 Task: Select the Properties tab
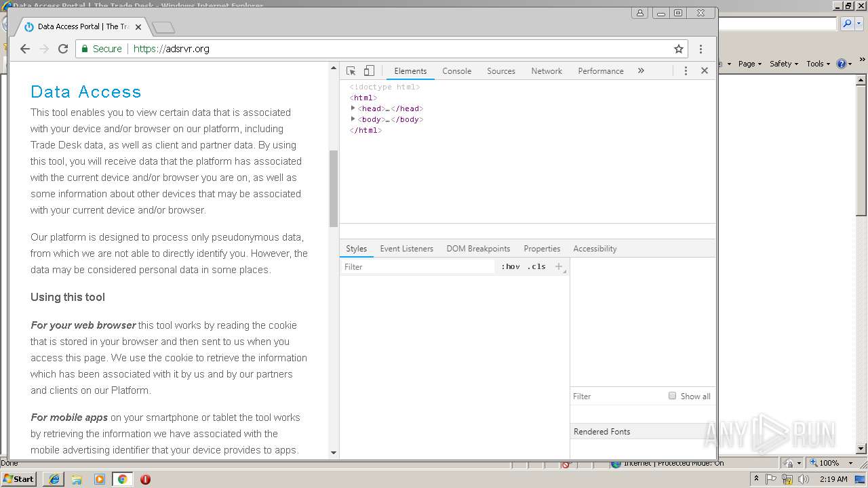coord(542,249)
